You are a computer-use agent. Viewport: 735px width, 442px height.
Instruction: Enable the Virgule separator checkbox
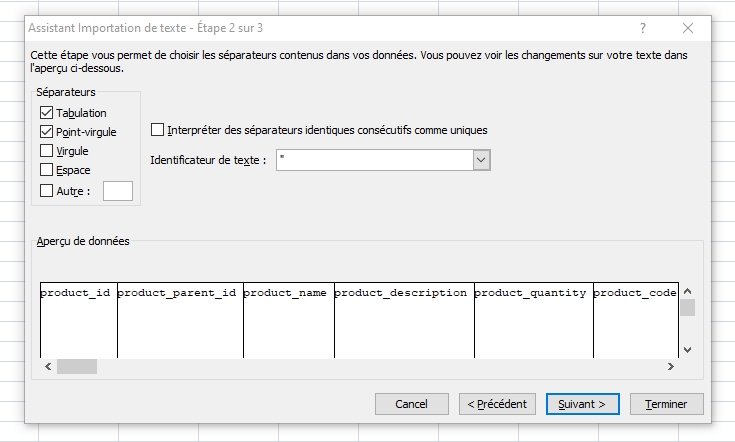click(46, 150)
